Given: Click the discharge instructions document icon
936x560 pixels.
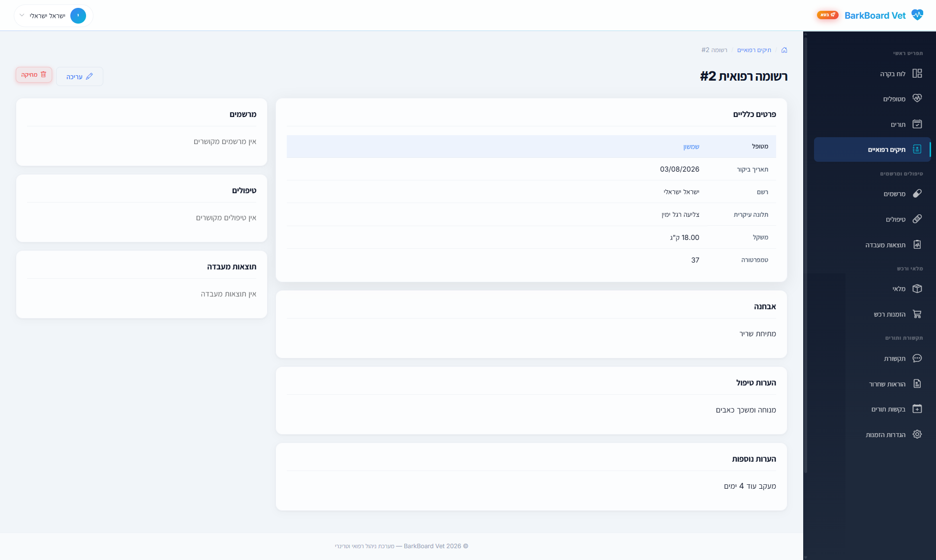Looking at the screenshot, I should (x=917, y=383).
